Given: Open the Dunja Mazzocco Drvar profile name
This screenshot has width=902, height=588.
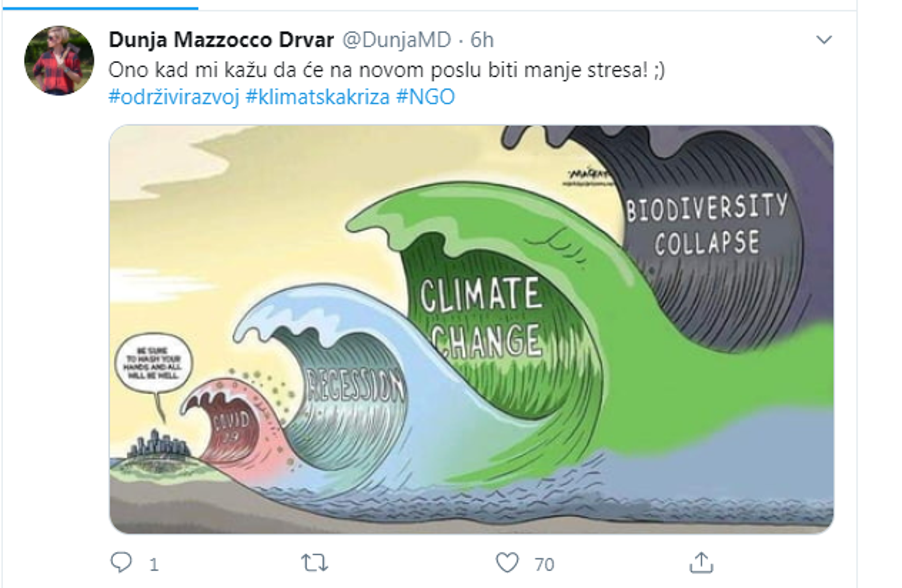Looking at the screenshot, I should (x=221, y=40).
